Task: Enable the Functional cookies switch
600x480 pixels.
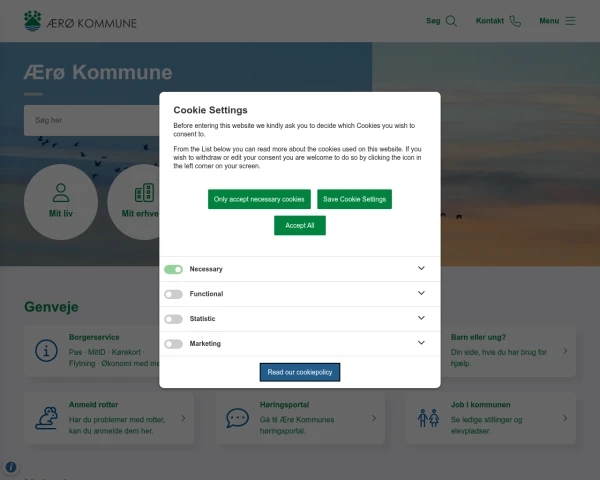Action: point(173,294)
